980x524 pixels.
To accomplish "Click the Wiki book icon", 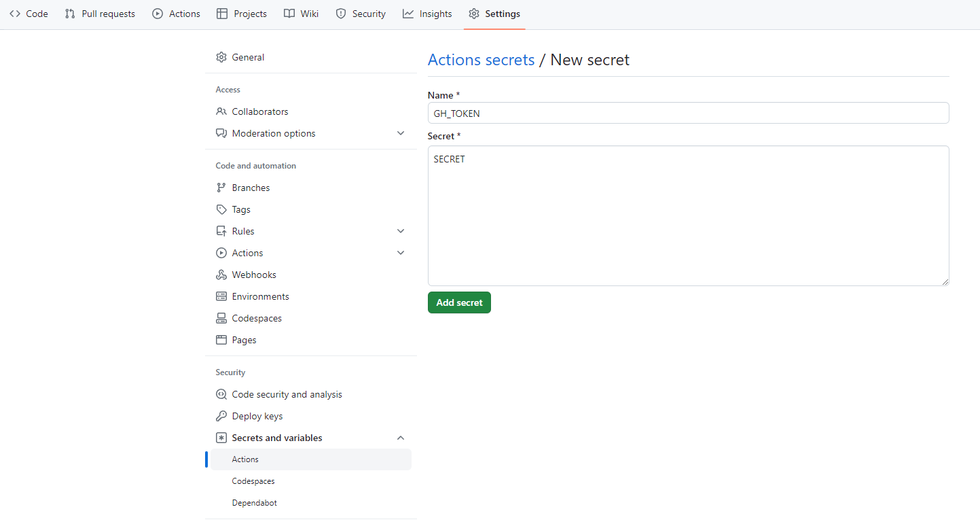I will (289, 14).
